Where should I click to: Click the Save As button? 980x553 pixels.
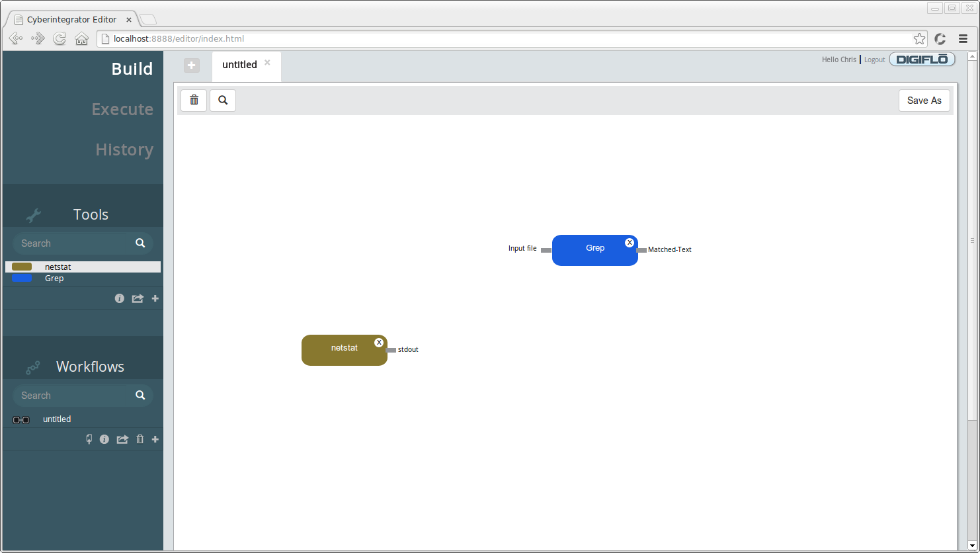click(924, 101)
